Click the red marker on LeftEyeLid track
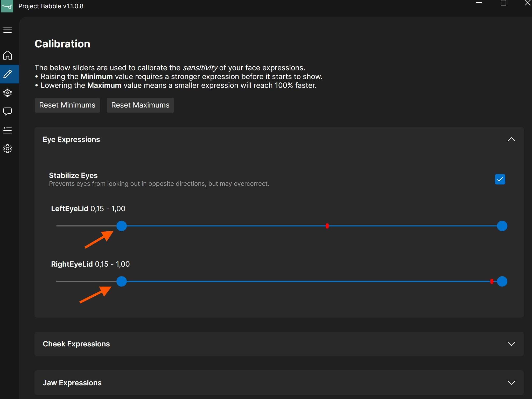Image resolution: width=532 pixels, height=399 pixels. pyautogui.click(x=327, y=226)
